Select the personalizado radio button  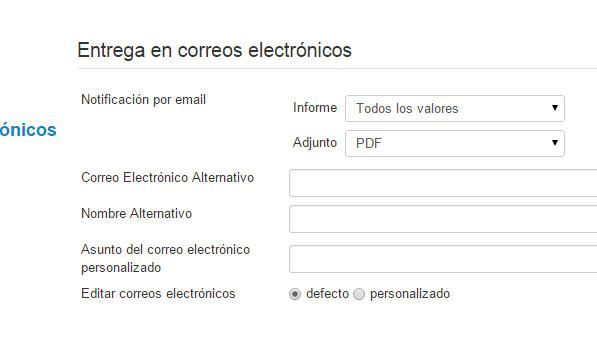click(359, 294)
